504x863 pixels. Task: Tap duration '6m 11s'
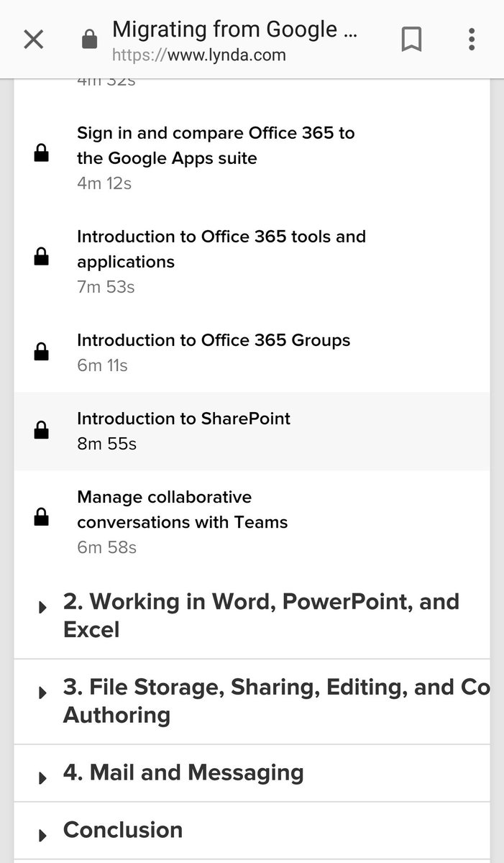[x=102, y=365]
